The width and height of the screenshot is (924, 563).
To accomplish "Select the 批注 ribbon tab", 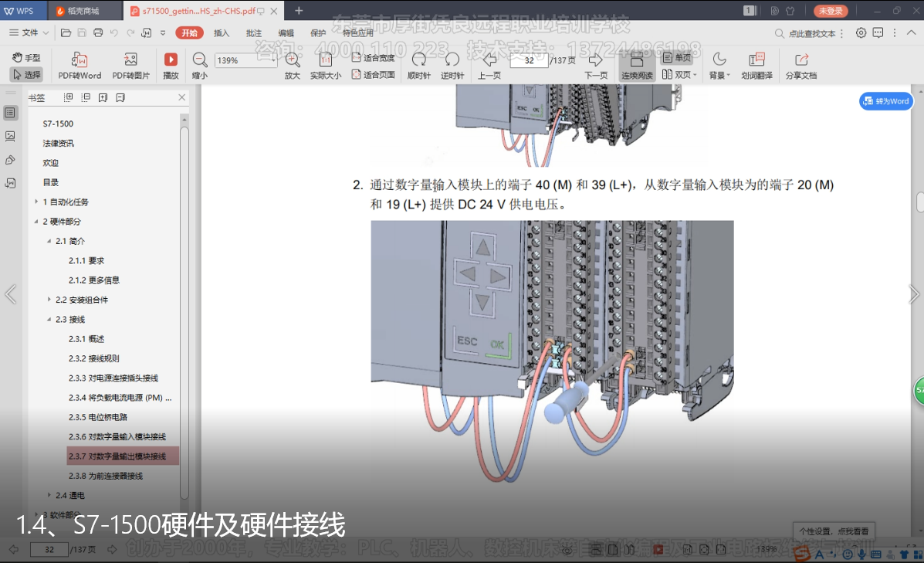I will click(x=254, y=33).
